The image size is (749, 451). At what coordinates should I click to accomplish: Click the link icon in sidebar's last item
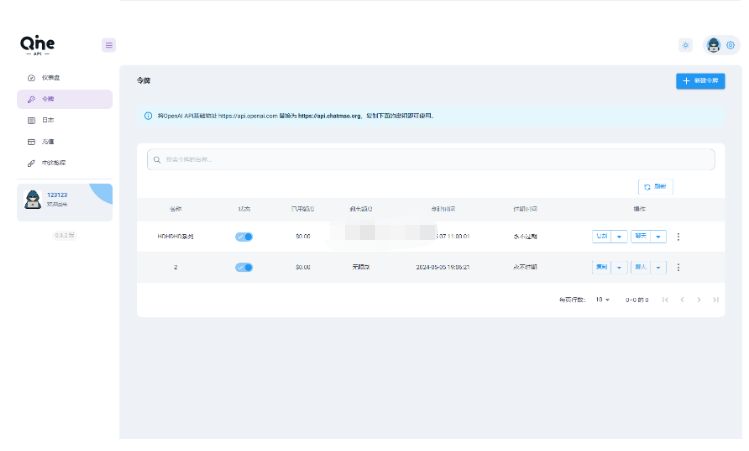pos(31,163)
